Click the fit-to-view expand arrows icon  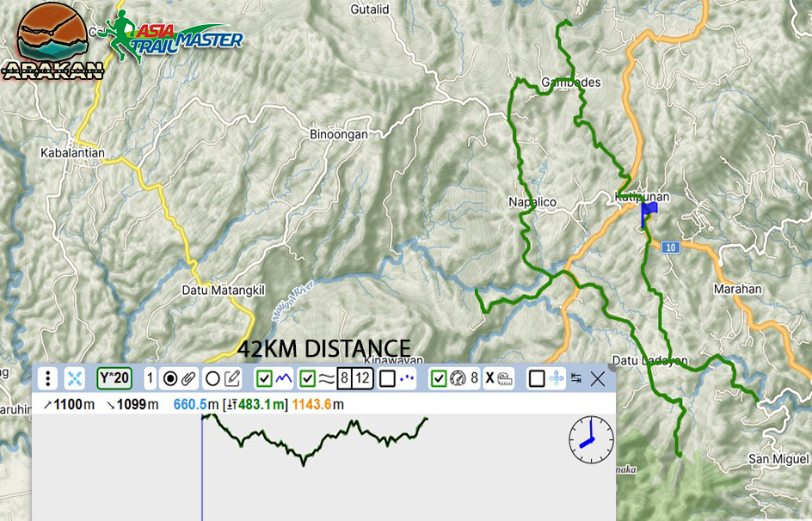click(75, 378)
